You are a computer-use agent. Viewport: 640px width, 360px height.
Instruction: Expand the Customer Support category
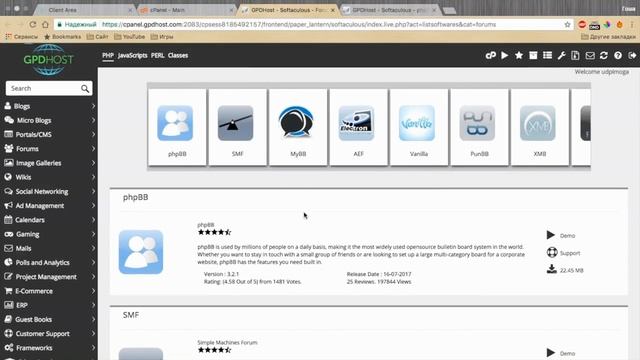coord(49,333)
